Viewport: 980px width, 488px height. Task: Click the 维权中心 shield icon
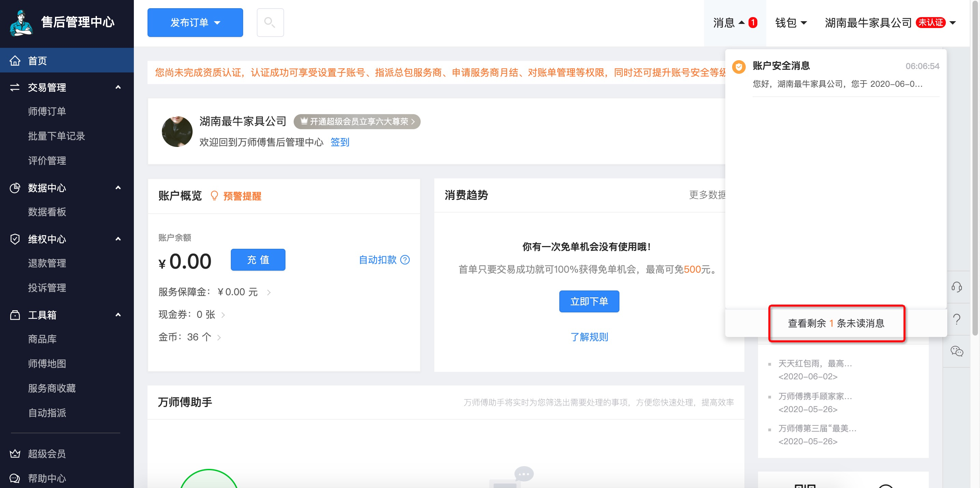(x=15, y=239)
